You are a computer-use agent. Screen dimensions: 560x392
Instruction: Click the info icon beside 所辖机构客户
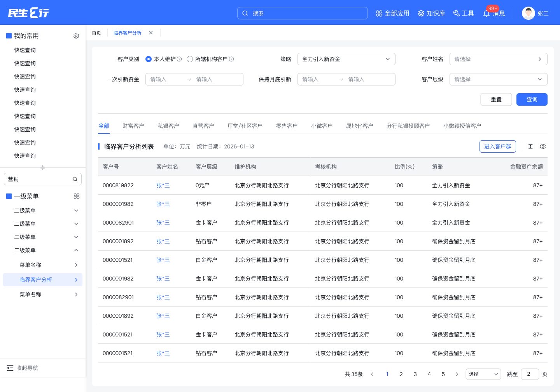(231, 59)
